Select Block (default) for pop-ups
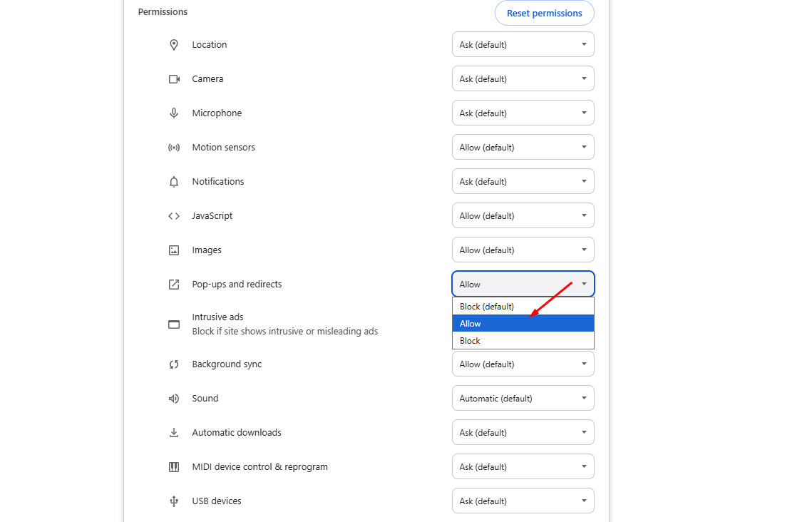The image size is (812, 522). (523, 306)
